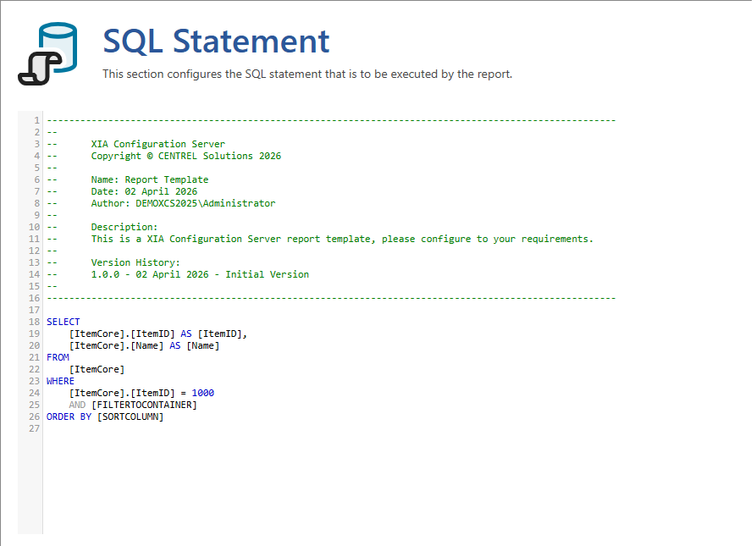Click the Author comment line
Screen dimensions: 756x546
[x=183, y=203]
